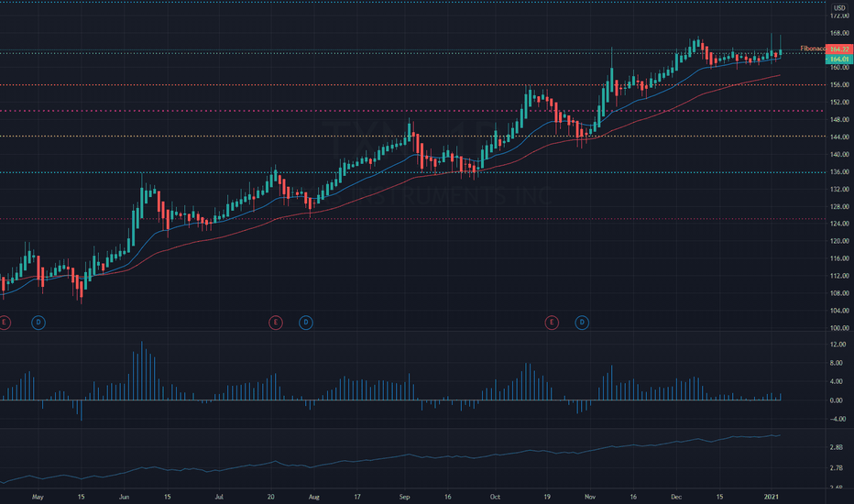Click the 112.00 price scale value
Image resolution: width=854 pixels, height=504 pixels.
pos(839,276)
